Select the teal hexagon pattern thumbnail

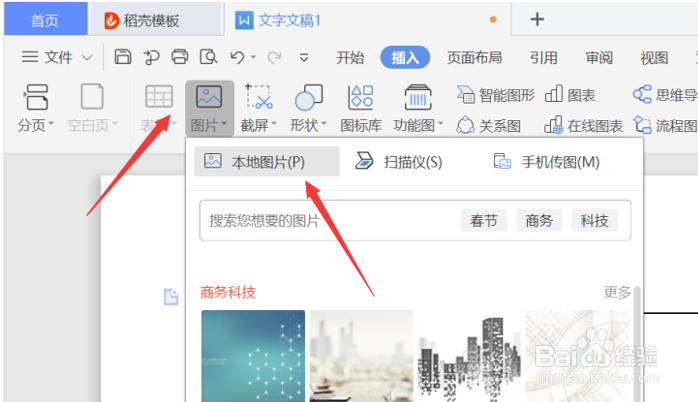coord(253,356)
